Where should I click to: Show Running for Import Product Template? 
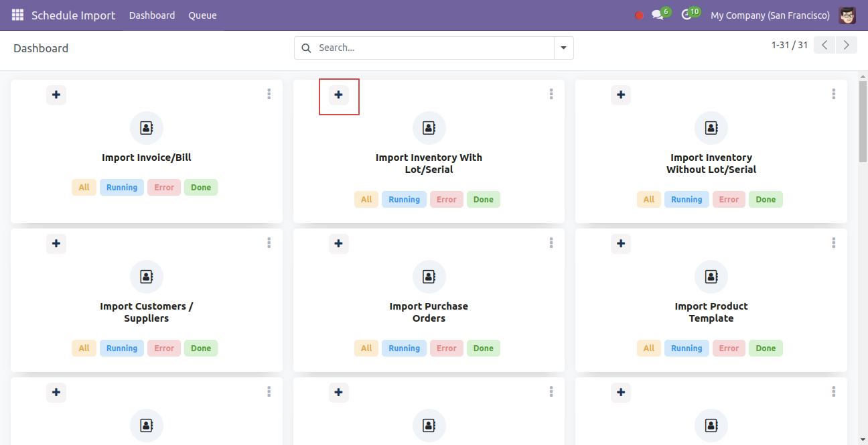tap(686, 348)
